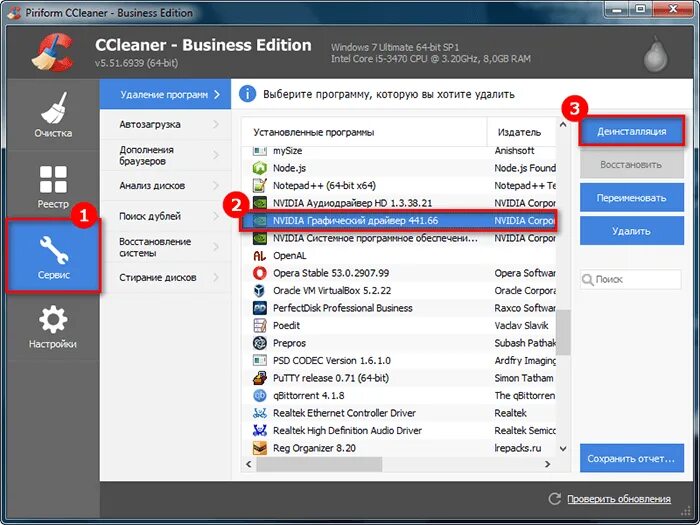Select Oracle VM VirtualBox 5.2.22 text
The image size is (700, 525).
pos(332,291)
